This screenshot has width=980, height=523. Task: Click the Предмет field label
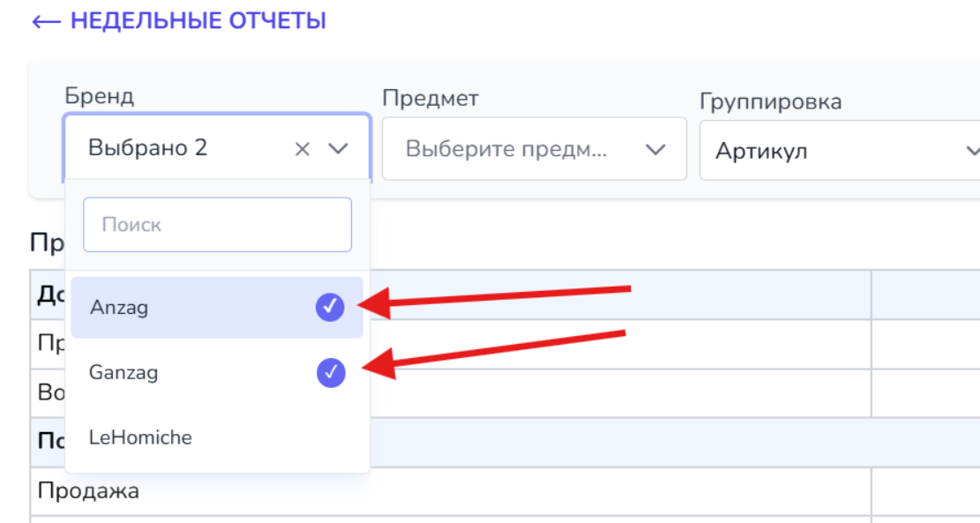[x=430, y=98]
